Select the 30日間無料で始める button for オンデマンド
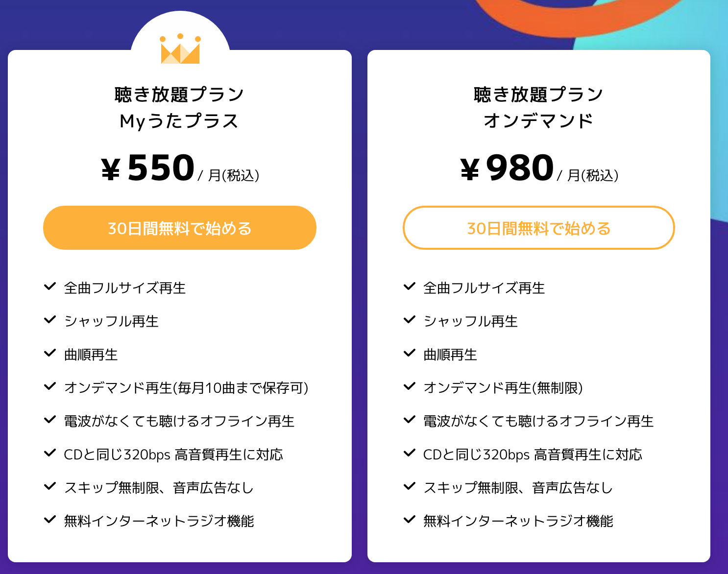The height and width of the screenshot is (574, 728). pyautogui.click(x=539, y=228)
